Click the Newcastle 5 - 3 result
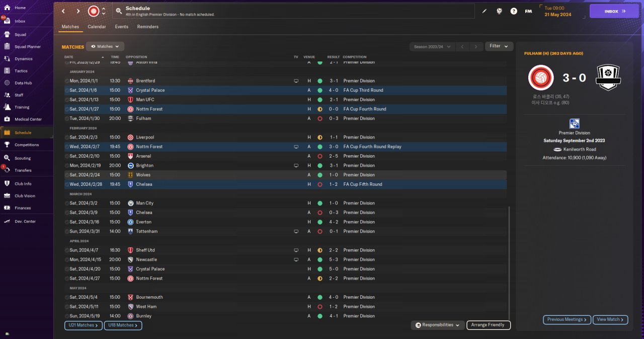 click(334, 259)
